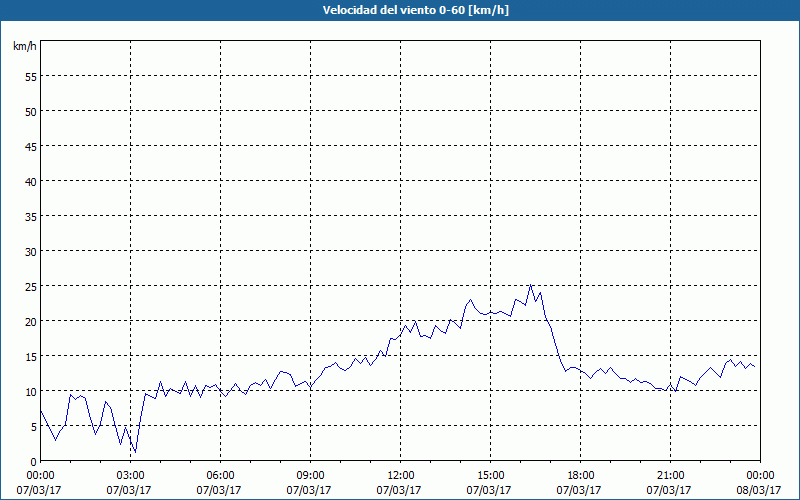Click the 21:00 time label on x-axis
Screen dimensions: 800x500
[670, 476]
